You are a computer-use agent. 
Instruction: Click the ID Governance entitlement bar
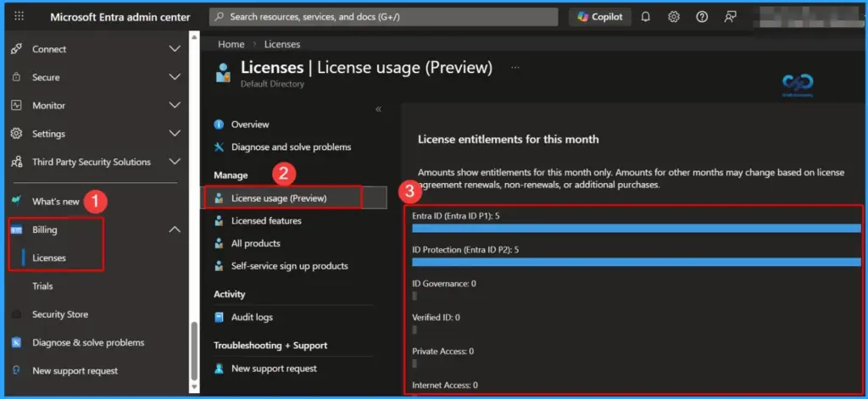coord(415,296)
